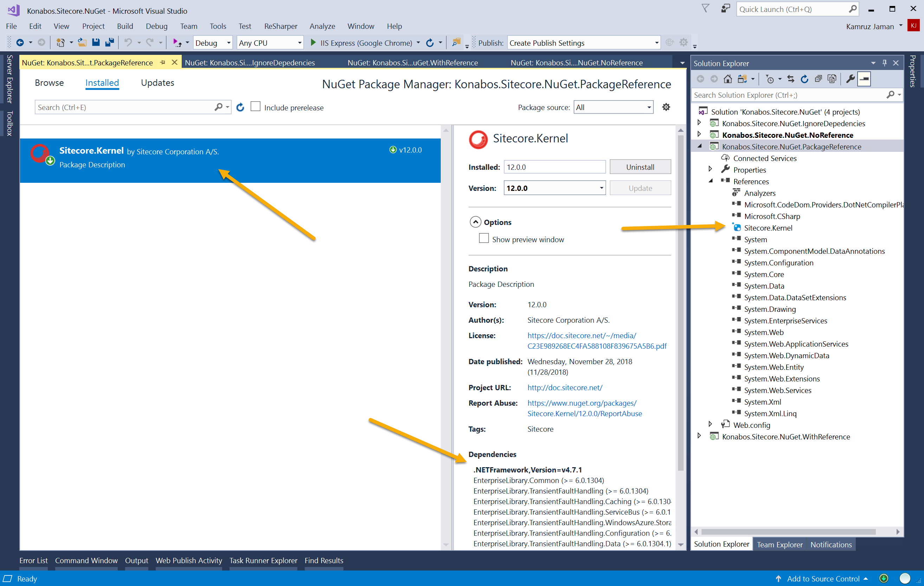Click the package details vertical scrollbar

pyautogui.click(x=681, y=303)
